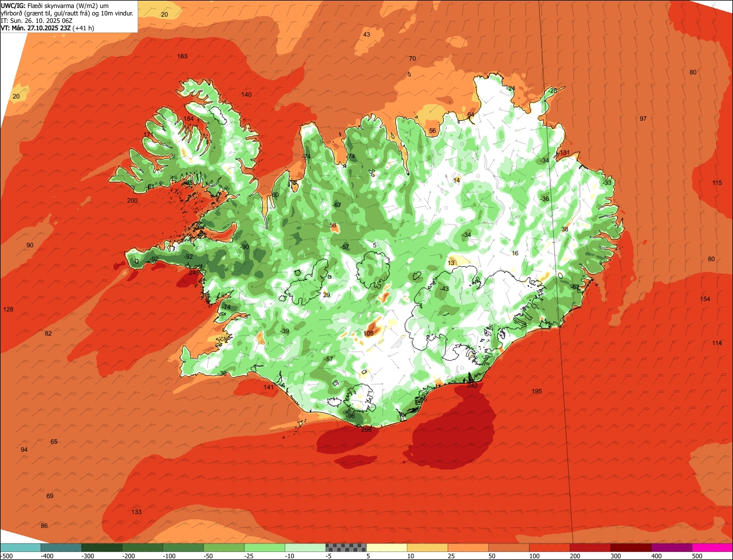Click the map value 140
The height and width of the screenshot is (560, 733).
(246, 94)
